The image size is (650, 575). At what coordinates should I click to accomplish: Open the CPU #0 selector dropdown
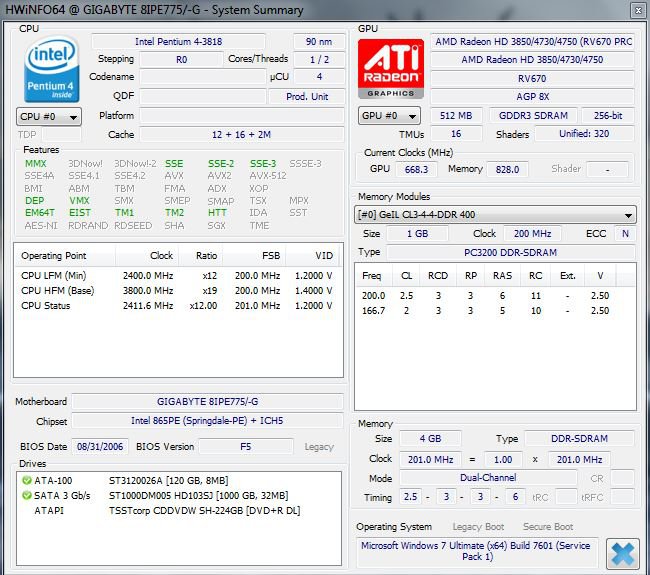[x=49, y=116]
